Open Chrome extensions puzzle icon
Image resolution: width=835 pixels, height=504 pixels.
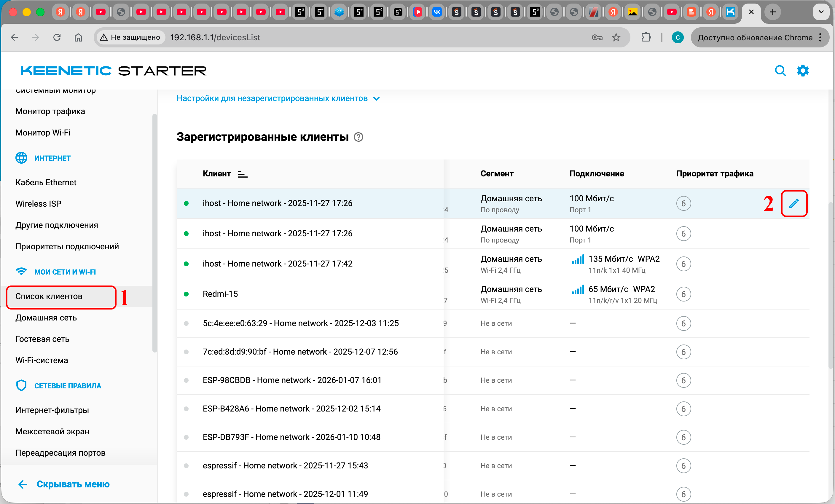(x=646, y=37)
